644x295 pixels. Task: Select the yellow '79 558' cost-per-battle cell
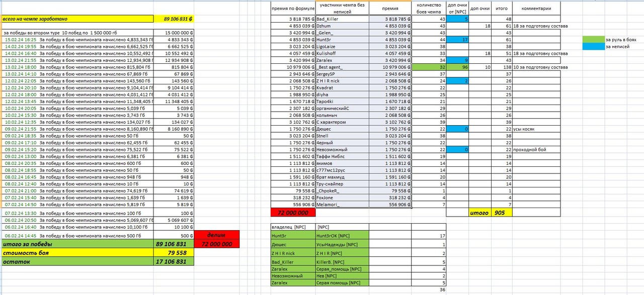pyautogui.click(x=174, y=253)
